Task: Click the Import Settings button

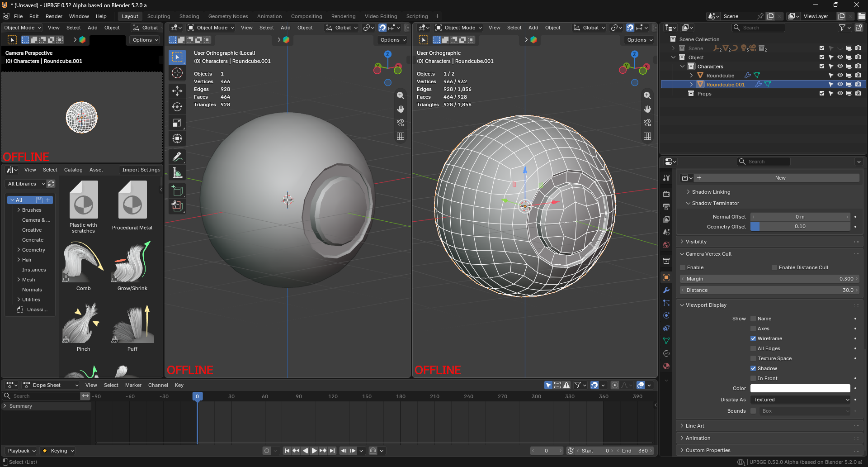Action: point(141,170)
